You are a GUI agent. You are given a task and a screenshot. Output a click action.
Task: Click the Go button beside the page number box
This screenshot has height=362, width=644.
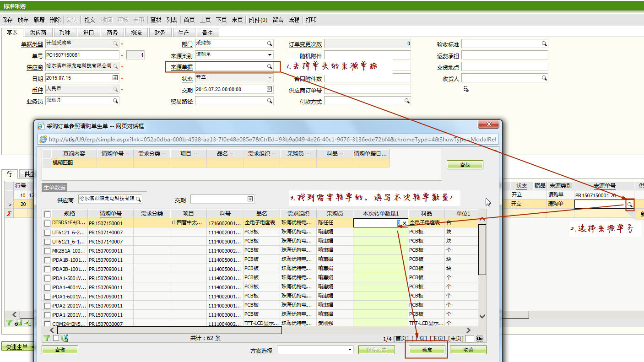[479, 339]
